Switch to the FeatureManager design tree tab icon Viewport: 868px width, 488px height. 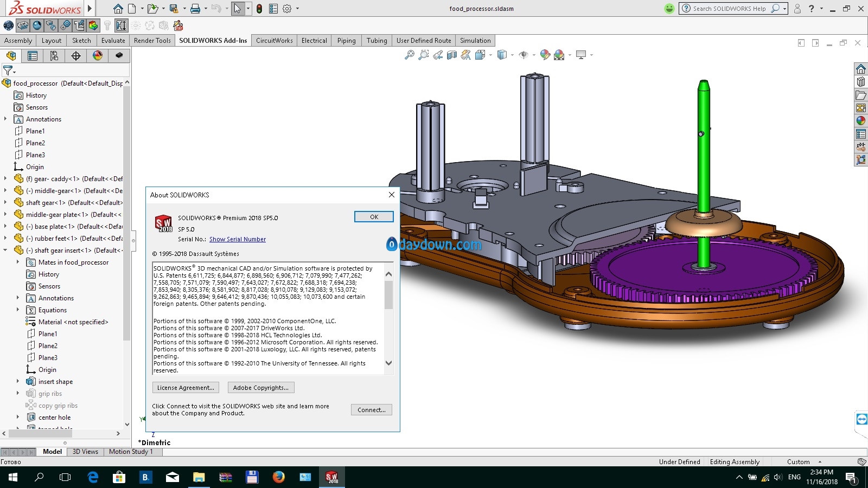11,56
